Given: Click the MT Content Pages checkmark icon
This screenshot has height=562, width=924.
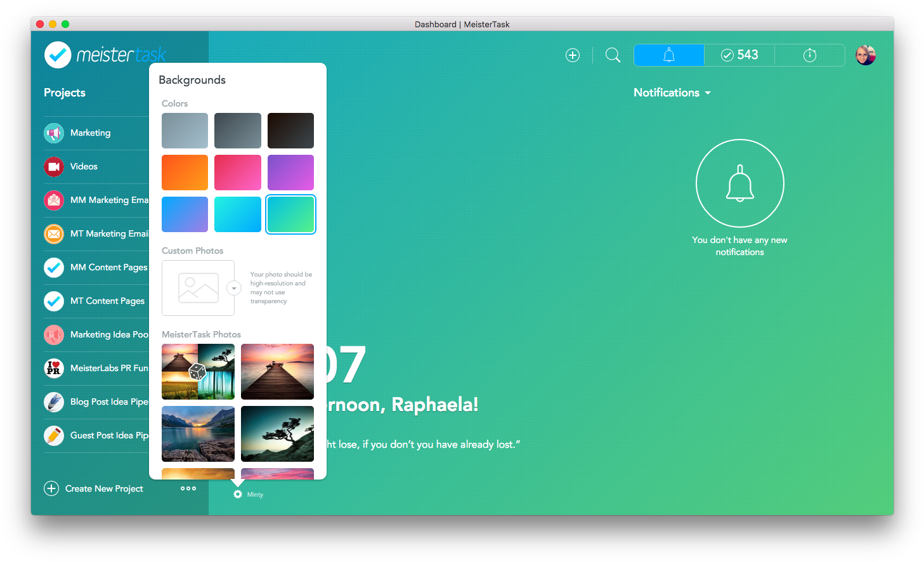Looking at the screenshot, I should click(x=54, y=301).
